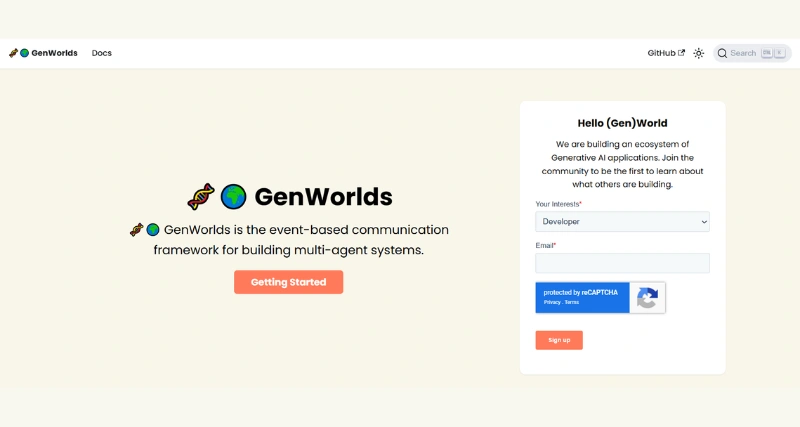Screen dimensions: 800x427
Task: Click the GenWorlds logo in navbar
Action: click(43, 53)
